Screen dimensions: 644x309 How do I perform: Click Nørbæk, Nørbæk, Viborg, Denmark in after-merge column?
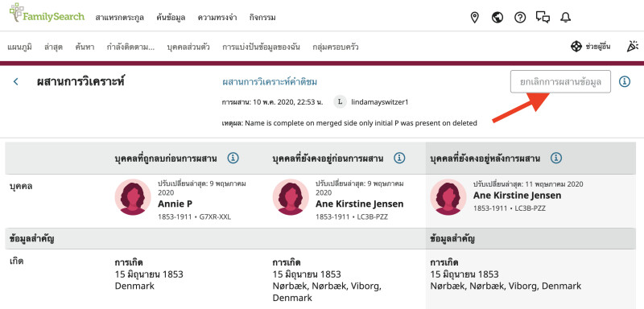[506, 286]
